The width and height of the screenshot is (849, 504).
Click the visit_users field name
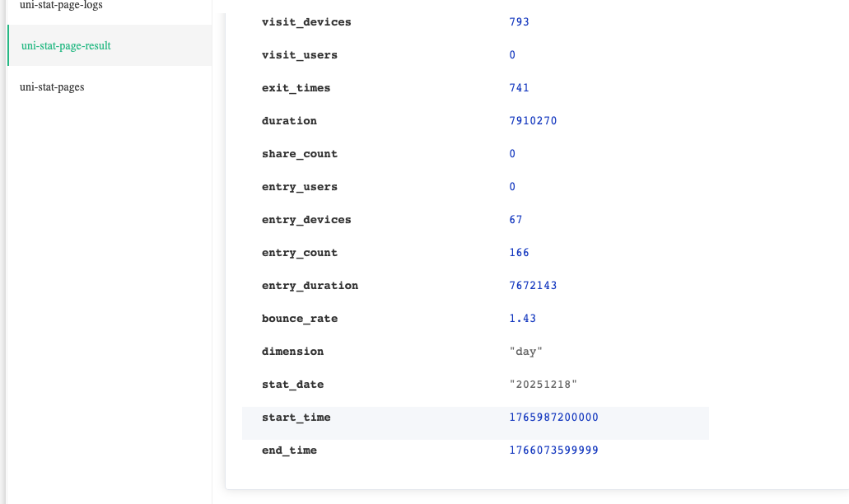click(x=299, y=55)
